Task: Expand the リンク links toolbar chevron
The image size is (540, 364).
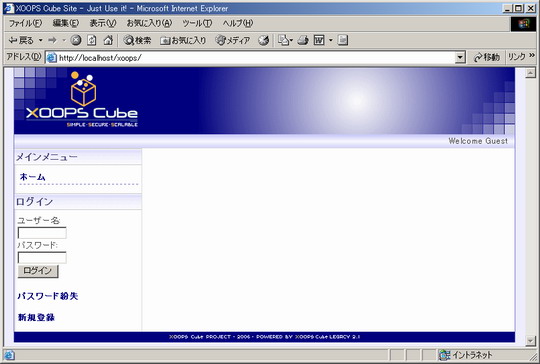Action: [532, 55]
